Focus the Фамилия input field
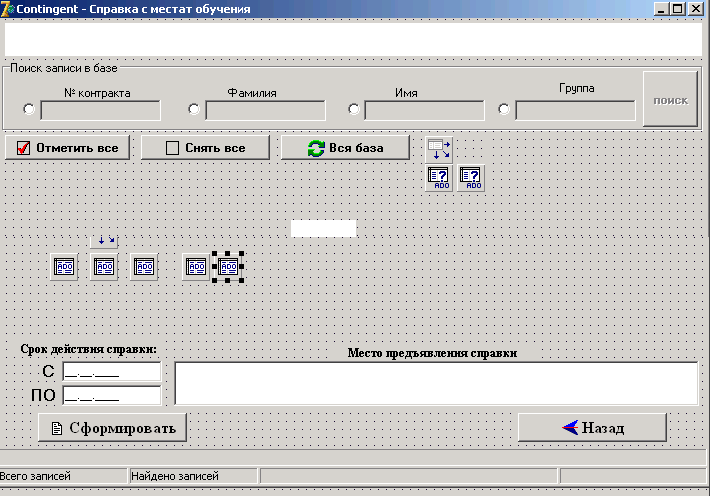710x496 pixels. coord(265,111)
